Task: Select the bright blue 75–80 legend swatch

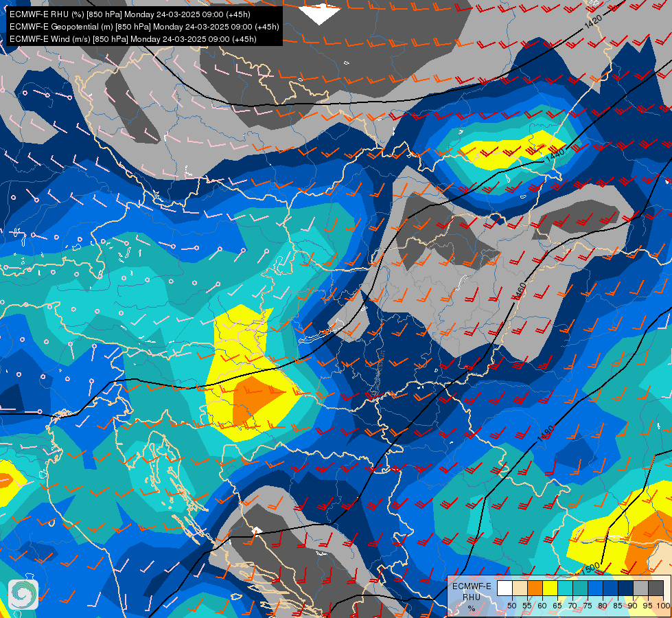Action: [x=596, y=588]
